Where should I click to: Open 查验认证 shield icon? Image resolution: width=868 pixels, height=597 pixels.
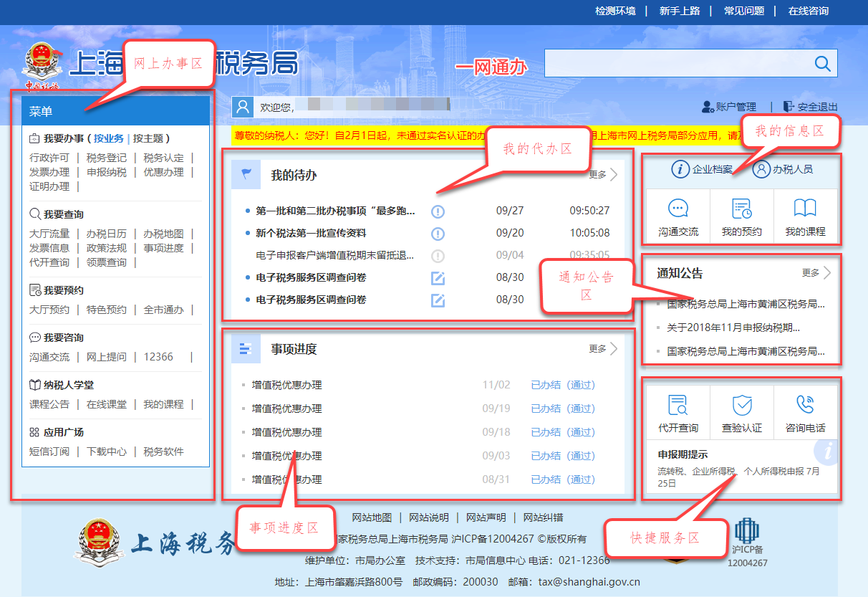741,405
